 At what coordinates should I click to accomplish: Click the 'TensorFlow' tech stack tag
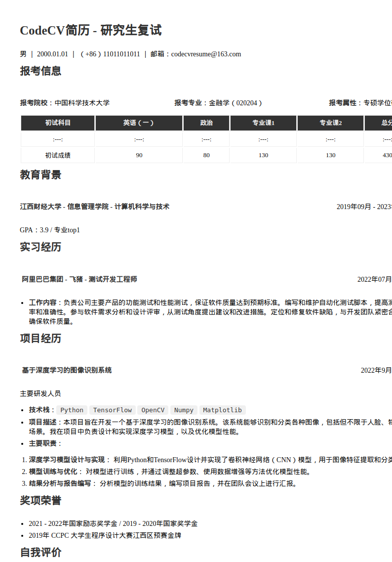tap(112, 410)
